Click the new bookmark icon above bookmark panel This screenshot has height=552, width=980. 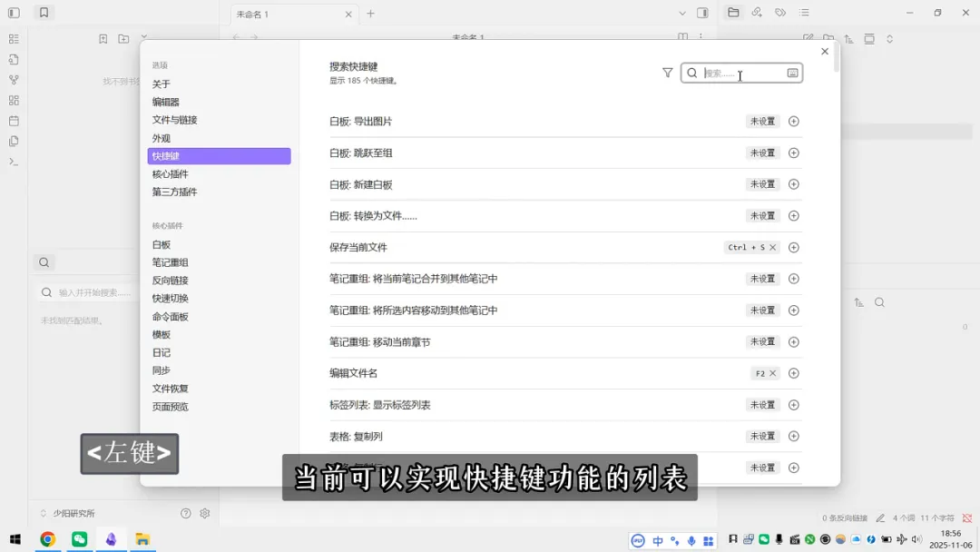(103, 39)
